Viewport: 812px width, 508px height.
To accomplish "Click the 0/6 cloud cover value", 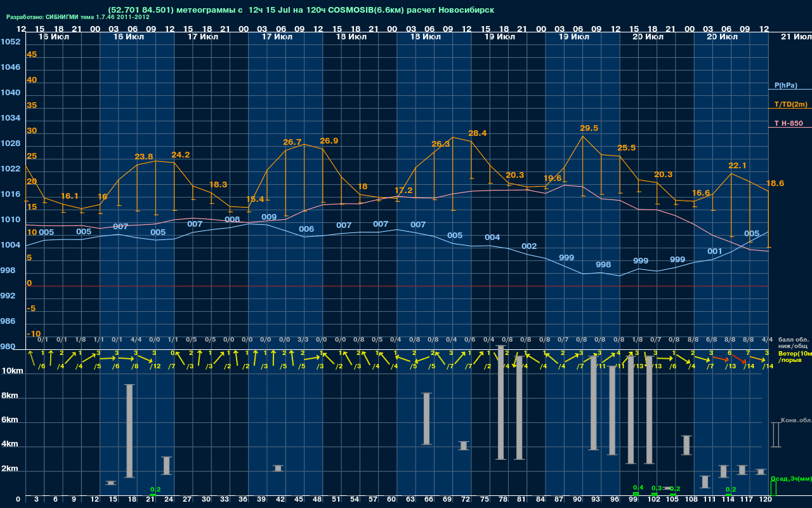I will (471, 339).
